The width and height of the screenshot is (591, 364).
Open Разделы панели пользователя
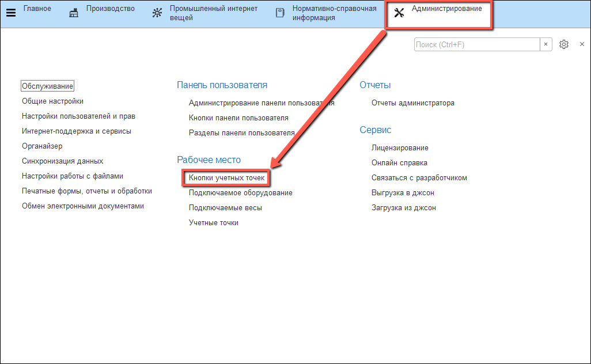click(241, 133)
